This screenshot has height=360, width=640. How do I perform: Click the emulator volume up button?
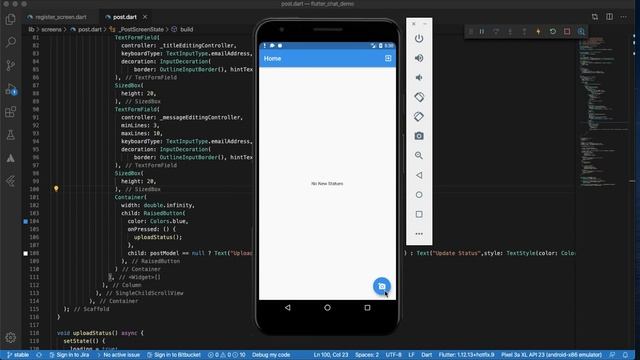pyautogui.click(x=419, y=58)
